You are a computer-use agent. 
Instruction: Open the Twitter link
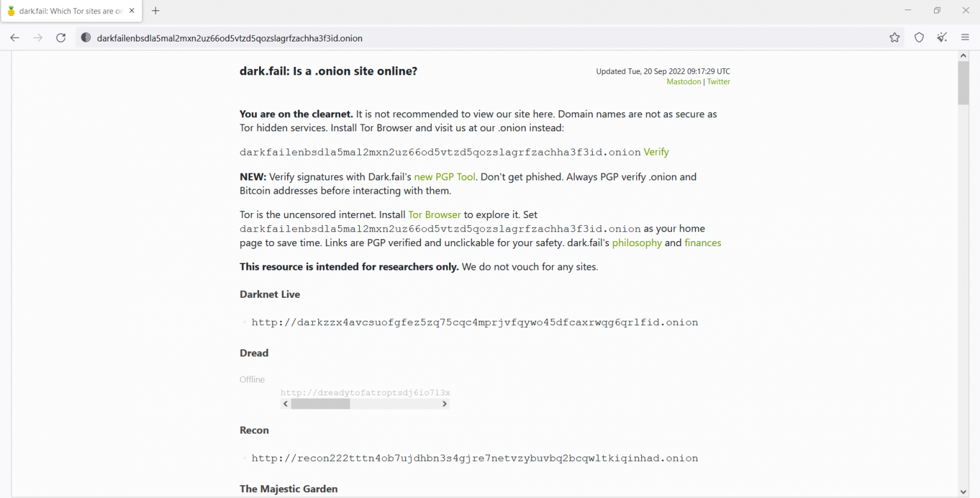(x=718, y=82)
